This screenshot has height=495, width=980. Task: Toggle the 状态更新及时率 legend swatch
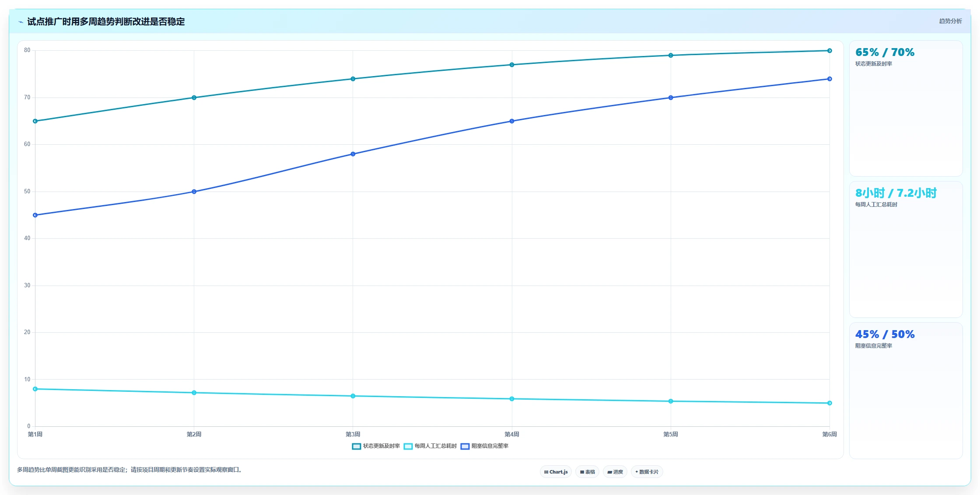coord(357,446)
